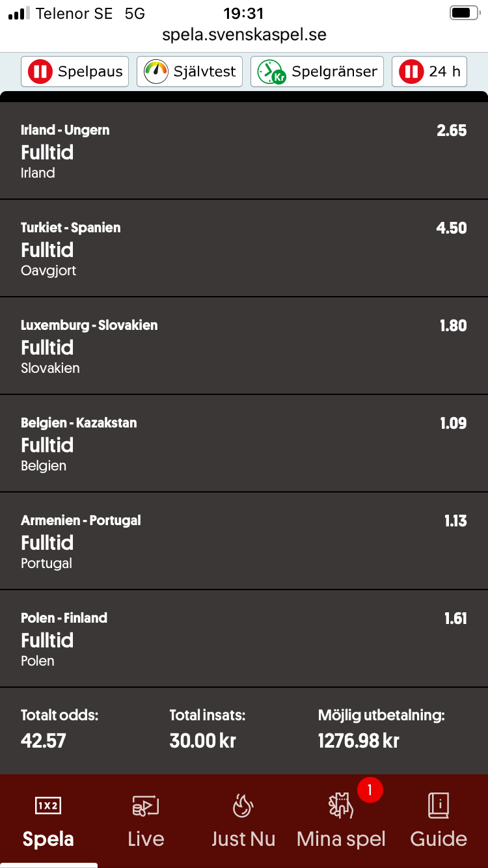
Task: Tap the Just Nu flame icon
Action: 243,806
